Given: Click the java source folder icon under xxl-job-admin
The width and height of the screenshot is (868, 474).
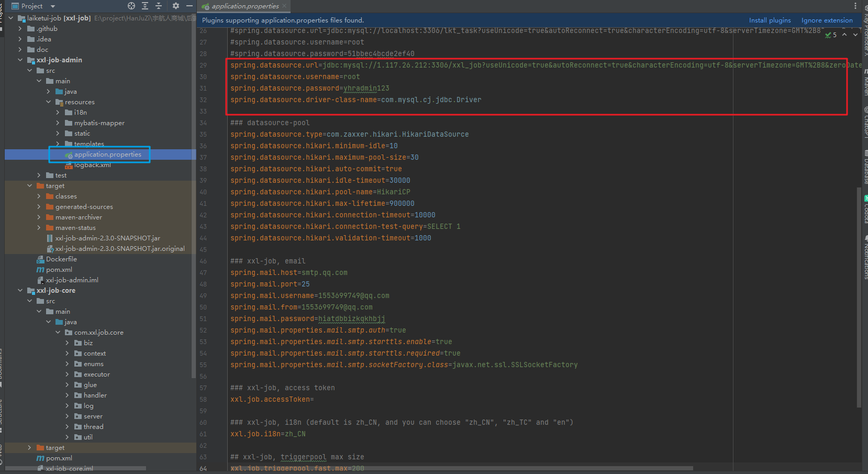Looking at the screenshot, I should (x=59, y=92).
